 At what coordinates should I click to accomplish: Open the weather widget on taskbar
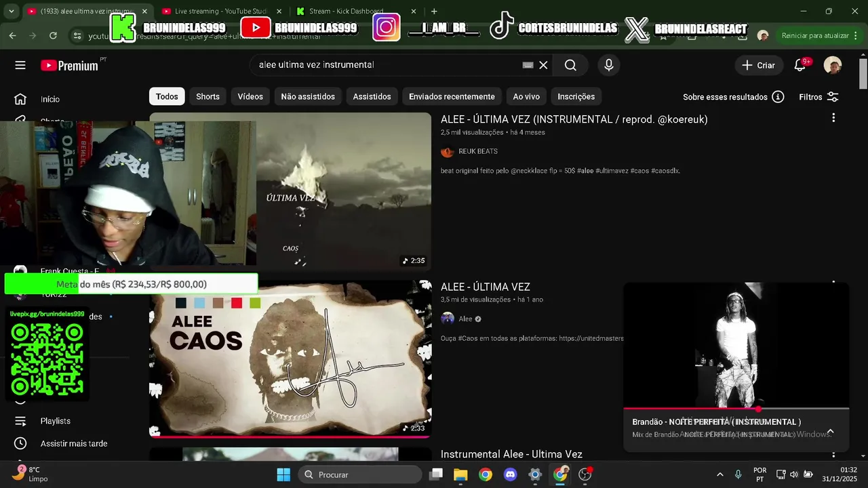tap(30, 474)
